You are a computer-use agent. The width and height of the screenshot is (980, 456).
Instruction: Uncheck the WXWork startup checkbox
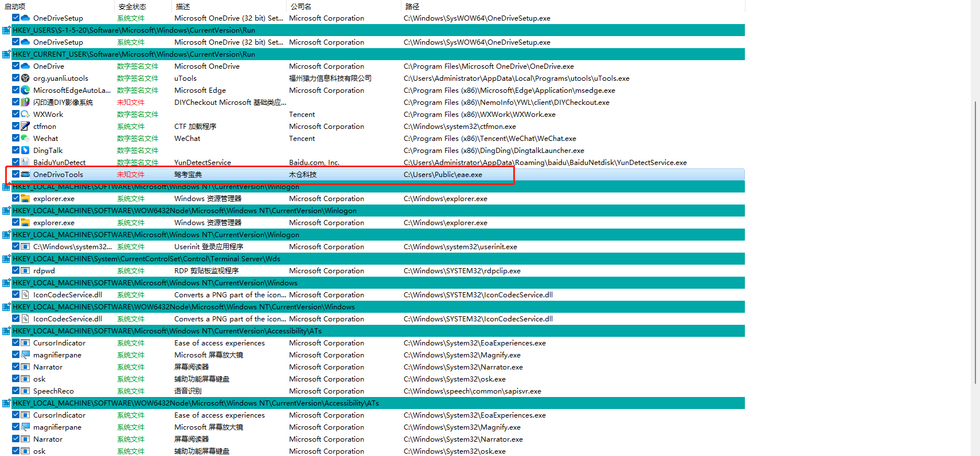[15, 114]
